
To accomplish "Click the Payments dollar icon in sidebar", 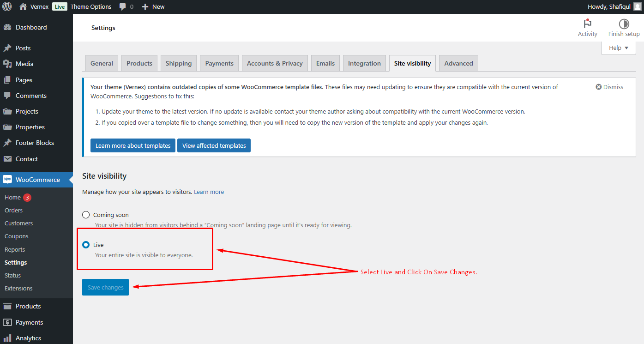I will [7, 322].
